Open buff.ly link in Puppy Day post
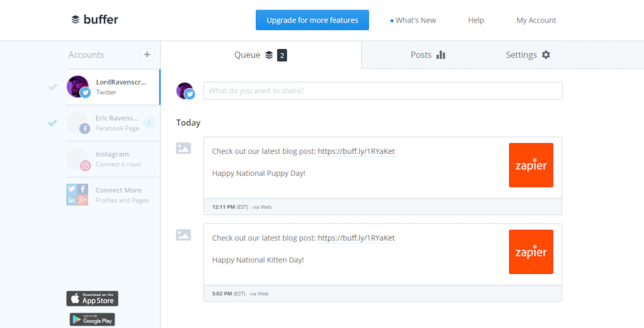This screenshot has height=328, width=644. coord(356,151)
